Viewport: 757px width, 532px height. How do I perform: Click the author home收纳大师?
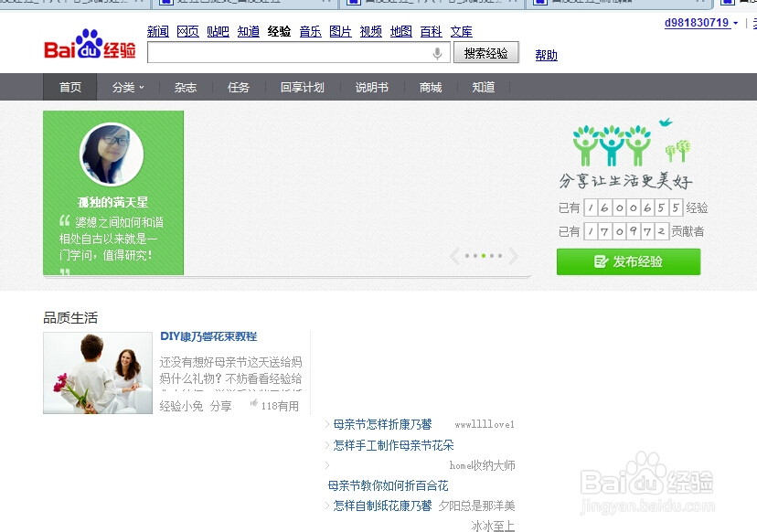pyautogui.click(x=483, y=465)
